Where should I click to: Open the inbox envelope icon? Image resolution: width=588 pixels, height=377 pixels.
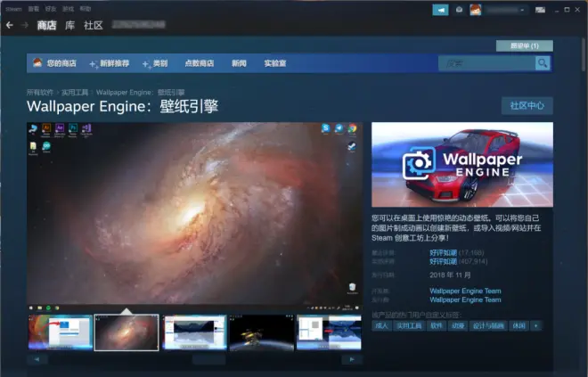click(459, 10)
